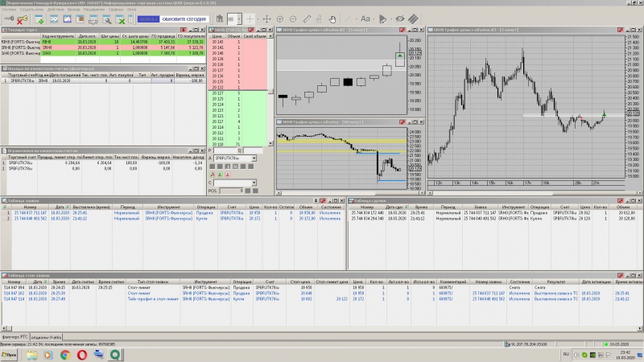Image resolution: width=644 pixels, height=362 pixels.
Task: Click price 20 127 in the order book
Action: click(217, 93)
